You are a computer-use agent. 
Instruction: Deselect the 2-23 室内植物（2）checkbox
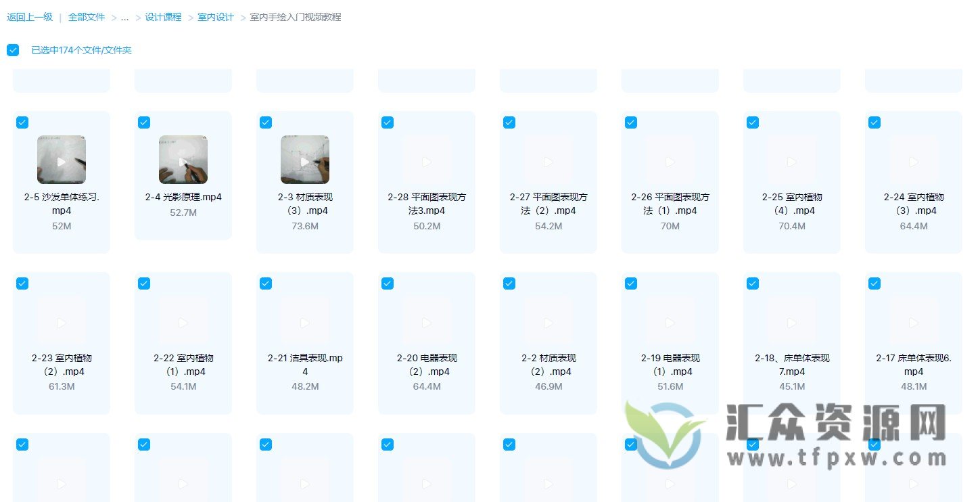click(x=22, y=283)
